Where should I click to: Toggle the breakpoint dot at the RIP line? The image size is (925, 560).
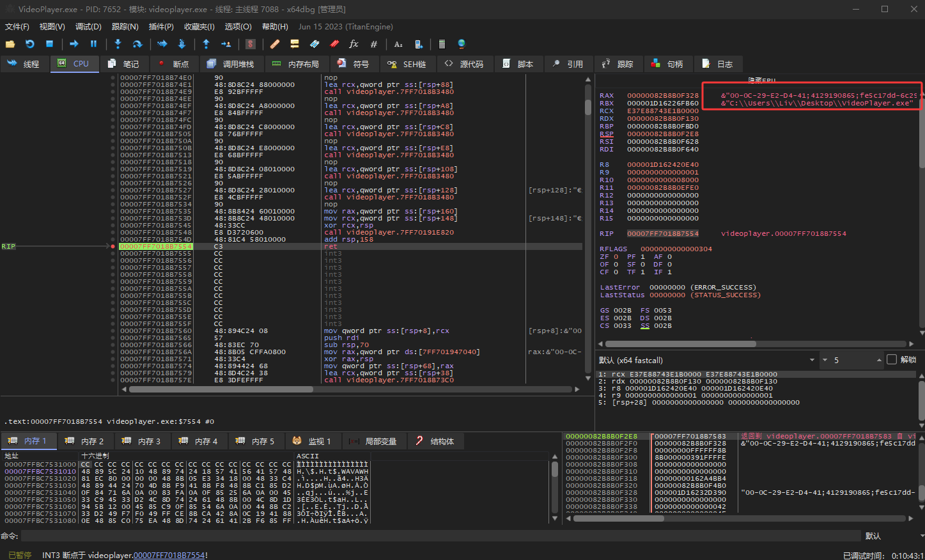pos(113,246)
